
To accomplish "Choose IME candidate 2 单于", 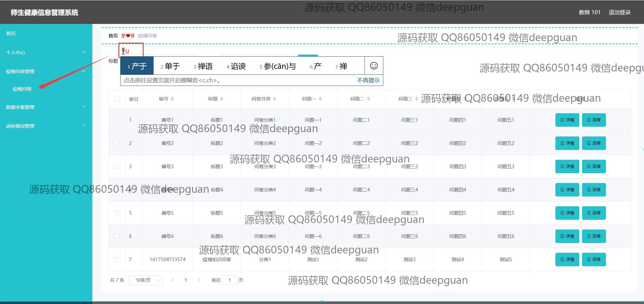I will 170,66.
